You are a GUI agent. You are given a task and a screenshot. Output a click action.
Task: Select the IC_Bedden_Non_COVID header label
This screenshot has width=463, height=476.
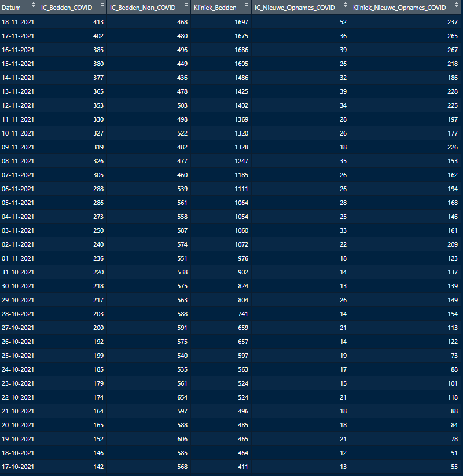point(142,8)
